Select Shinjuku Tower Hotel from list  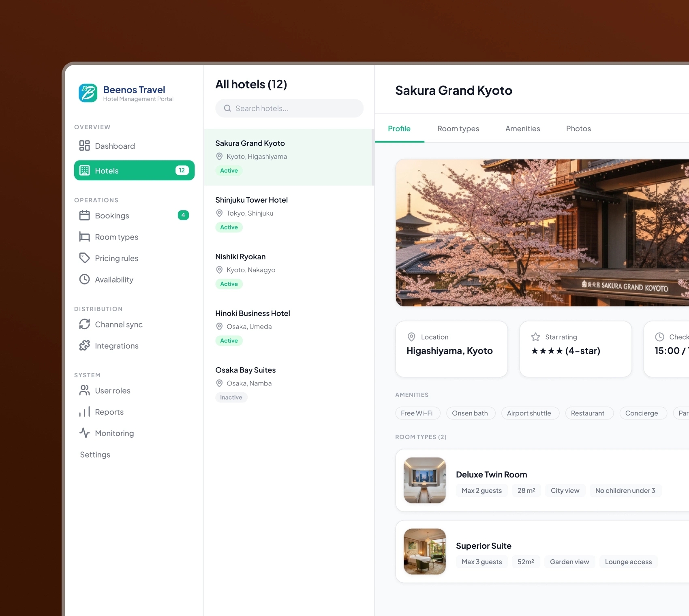click(288, 214)
